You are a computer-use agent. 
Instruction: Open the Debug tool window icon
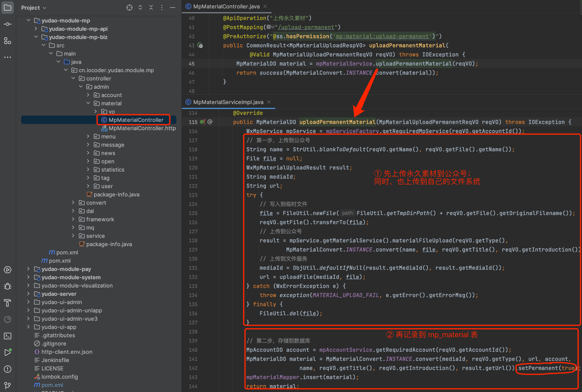[7, 286]
